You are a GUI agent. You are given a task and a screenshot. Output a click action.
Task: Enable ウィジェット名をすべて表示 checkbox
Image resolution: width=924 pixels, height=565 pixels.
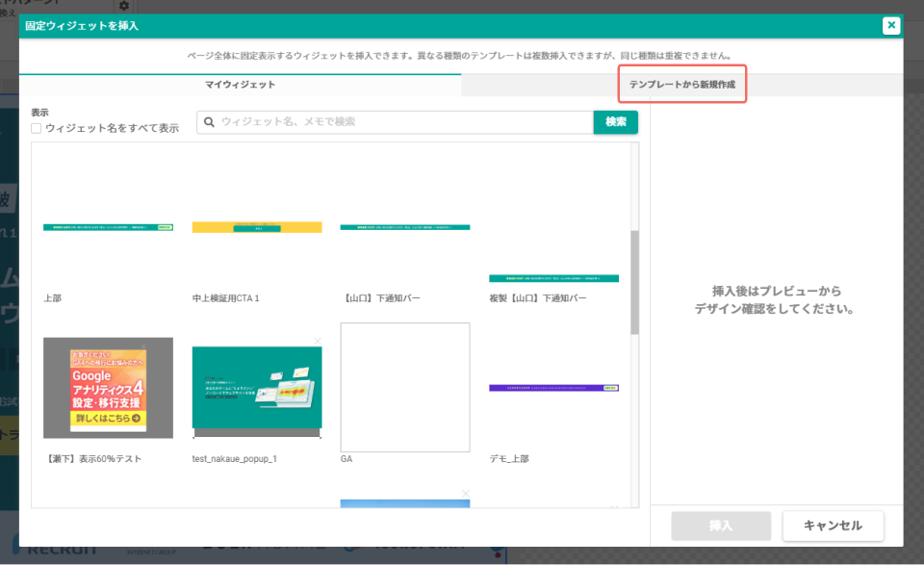(x=37, y=128)
